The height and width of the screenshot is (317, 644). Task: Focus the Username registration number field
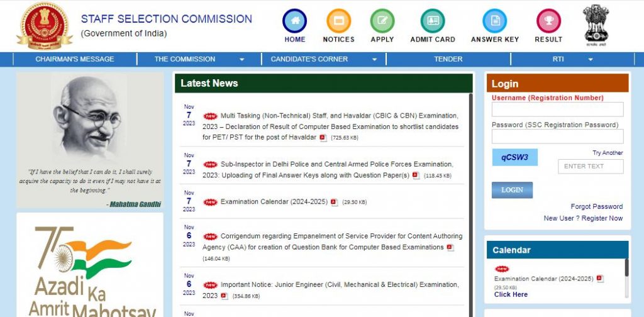(x=557, y=109)
